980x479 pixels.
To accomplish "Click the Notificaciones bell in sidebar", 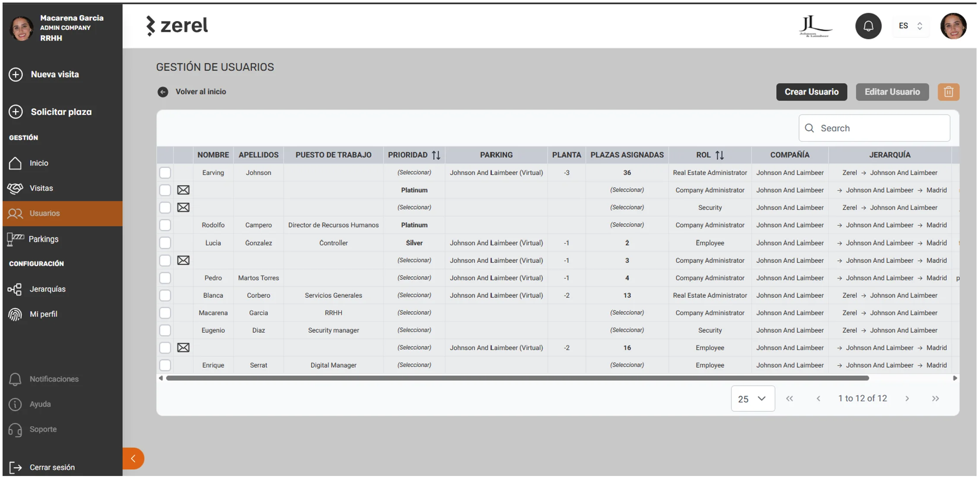I will pyautogui.click(x=15, y=379).
